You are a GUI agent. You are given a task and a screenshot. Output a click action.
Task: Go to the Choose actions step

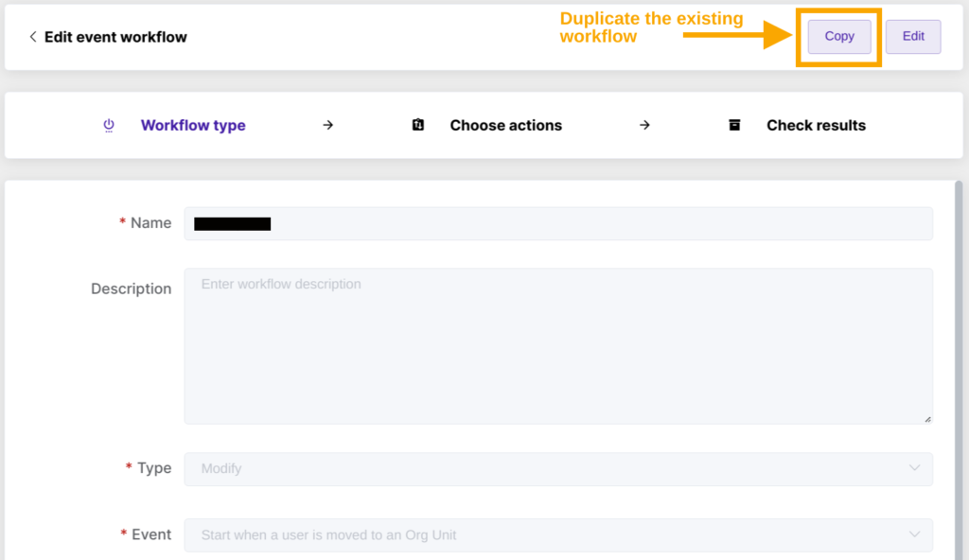click(x=505, y=126)
